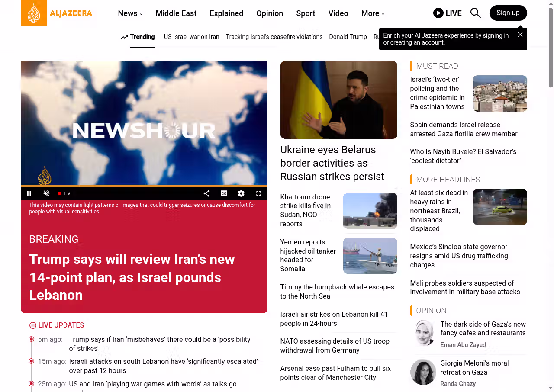
Task: Enter fullscreen video mode
Action: [258, 193]
